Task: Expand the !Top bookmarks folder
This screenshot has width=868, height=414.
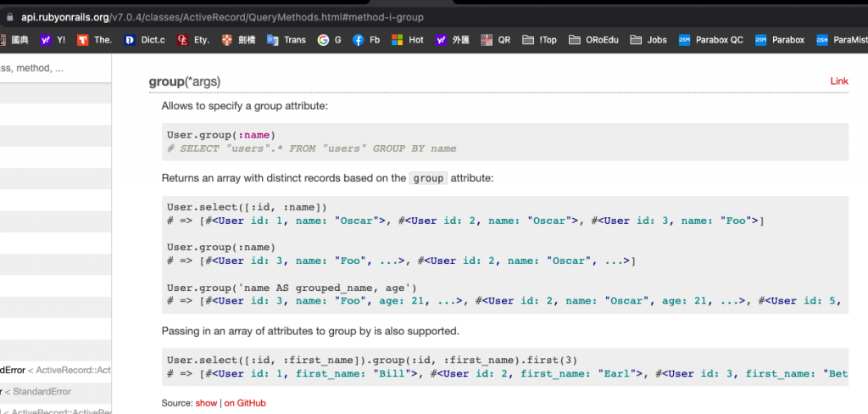Action: [539, 40]
